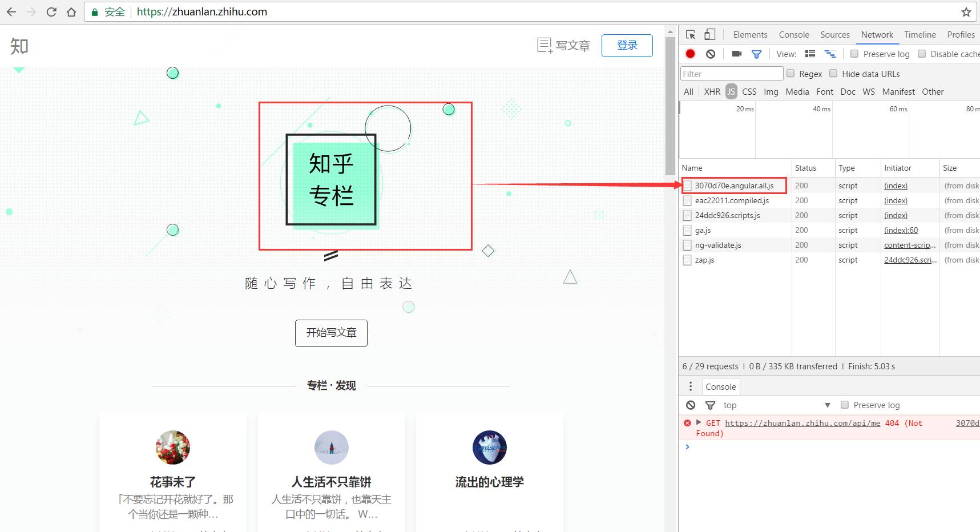980x532 pixels.
Task: Open the 人生活不只靠饼 column card
Action: point(331,473)
